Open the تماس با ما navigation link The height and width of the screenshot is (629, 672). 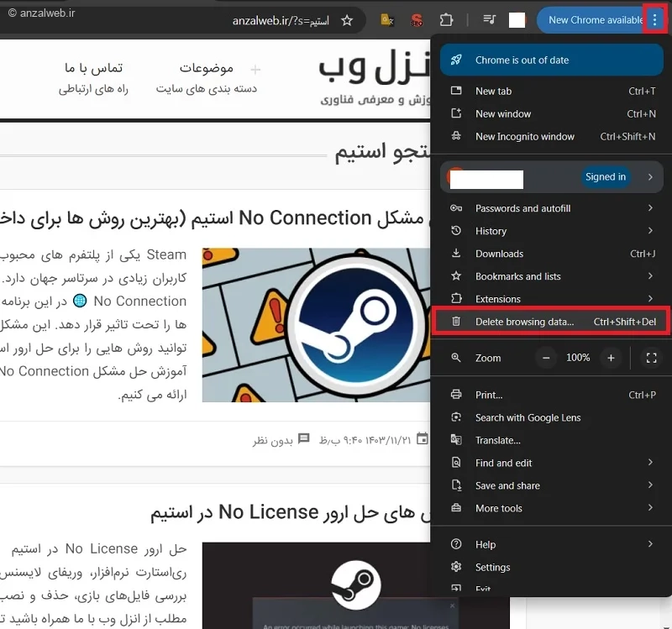[x=93, y=68]
